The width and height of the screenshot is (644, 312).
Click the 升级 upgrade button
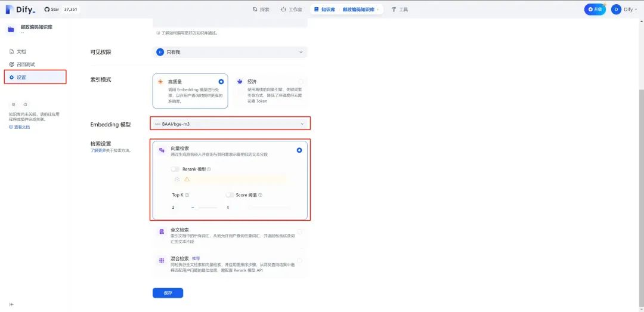coord(595,9)
